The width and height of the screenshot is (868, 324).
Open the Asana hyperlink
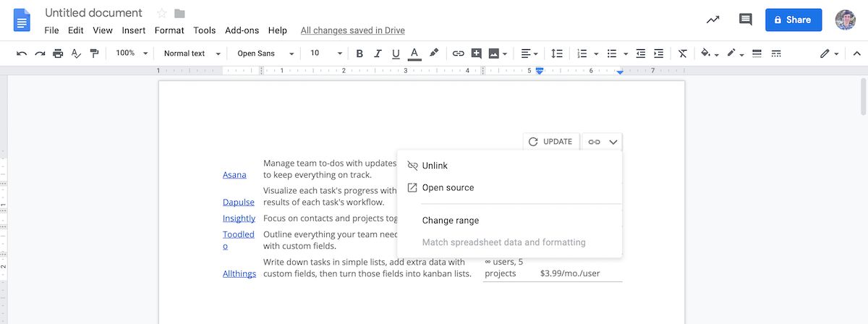(234, 174)
